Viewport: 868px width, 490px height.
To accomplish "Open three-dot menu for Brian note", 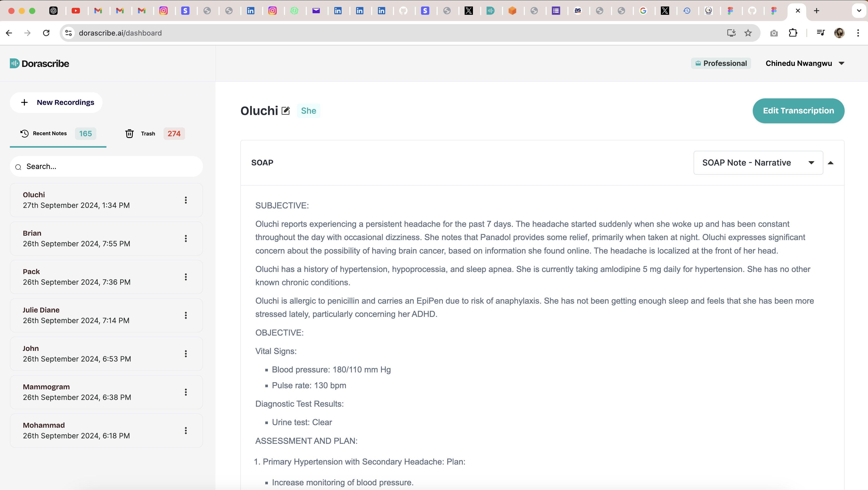I will 186,239.
